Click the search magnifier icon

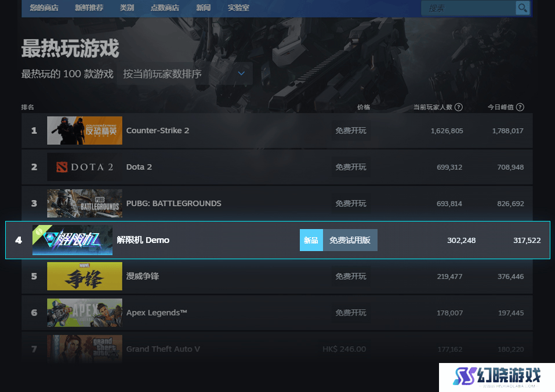pyautogui.click(x=523, y=8)
